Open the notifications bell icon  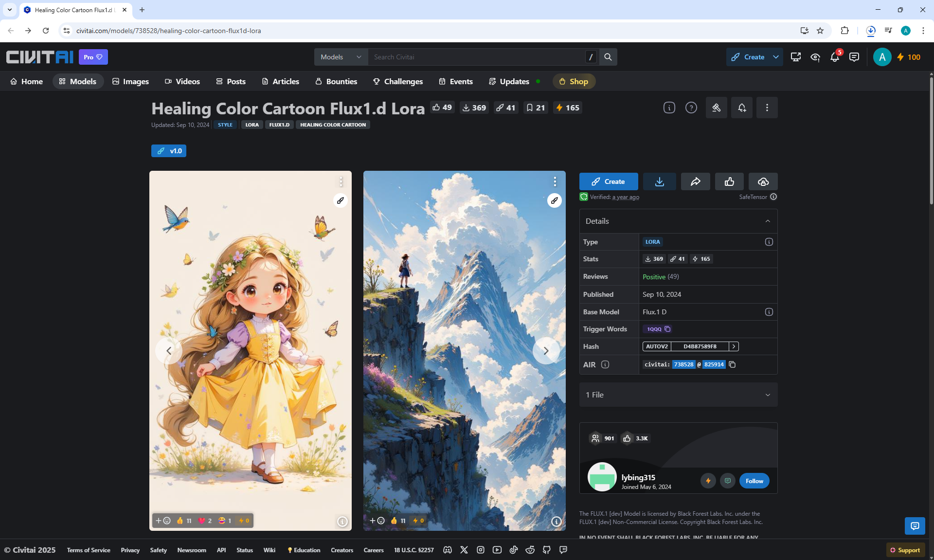point(835,57)
